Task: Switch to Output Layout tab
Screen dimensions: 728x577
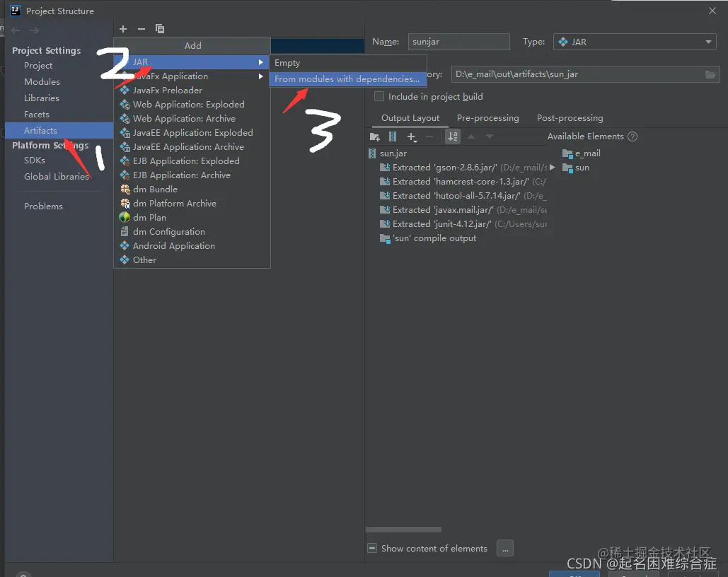Action: coord(410,118)
